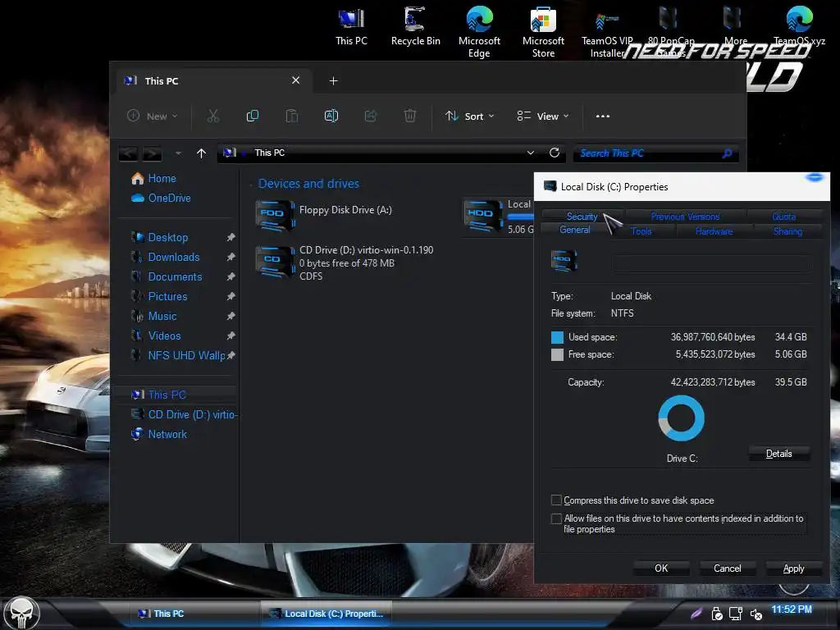The height and width of the screenshot is (630, 840).
Task: Click Cancel in Properties dialog
Action: (x=727, y=568)
